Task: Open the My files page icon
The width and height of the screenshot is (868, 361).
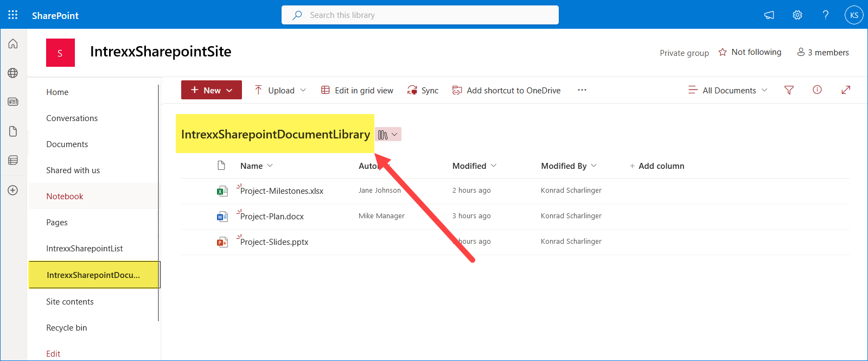Action: (13, 131)
